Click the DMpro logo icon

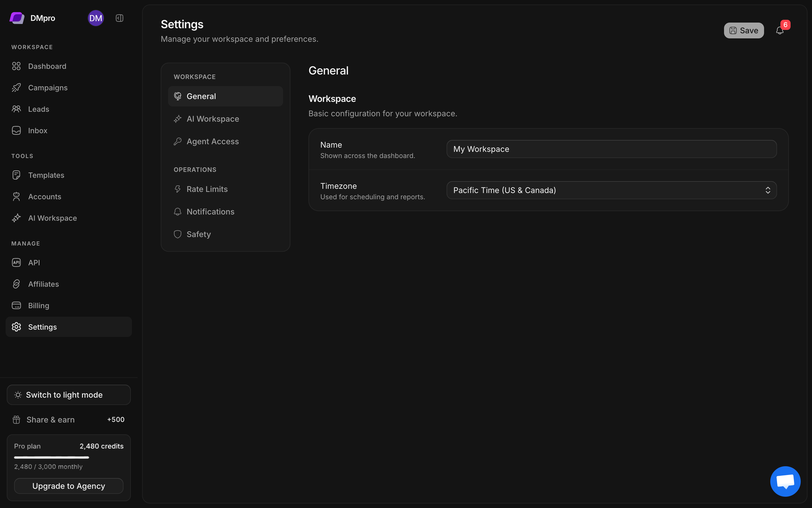click(17, 18)
